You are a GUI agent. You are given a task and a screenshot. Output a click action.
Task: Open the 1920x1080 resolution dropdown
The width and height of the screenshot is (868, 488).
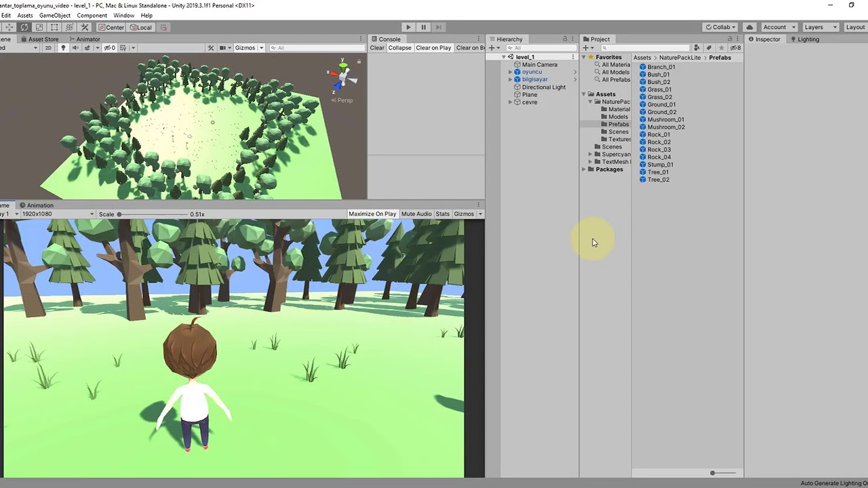tap(57, 214)
